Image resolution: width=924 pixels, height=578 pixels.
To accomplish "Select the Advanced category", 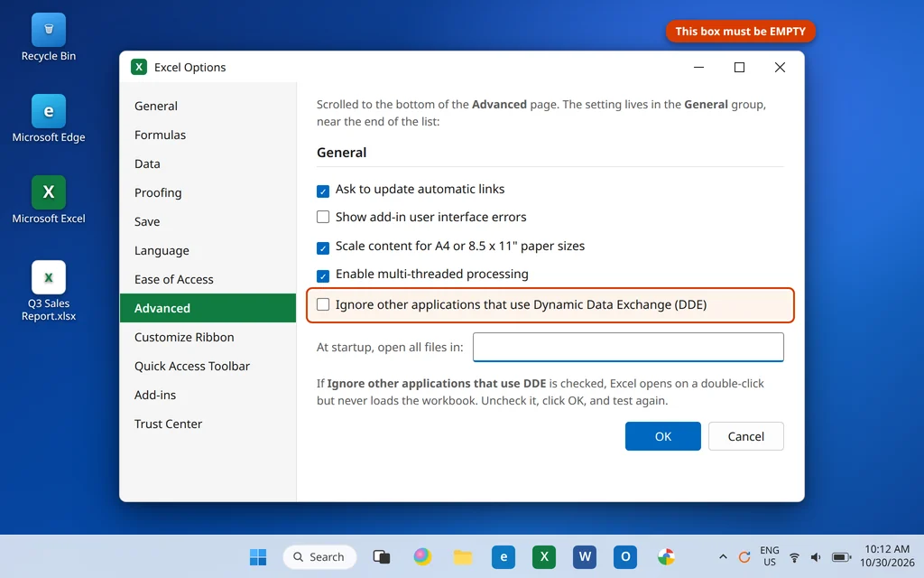I will click(208, 309).
